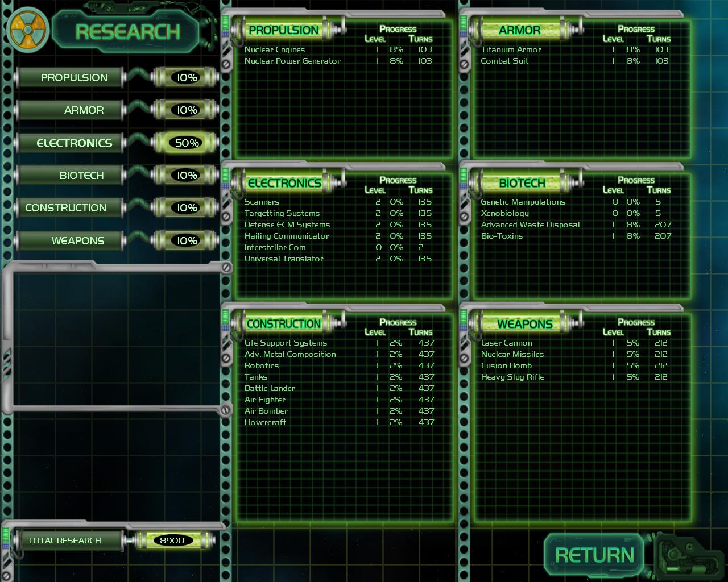
Task: Click the Biotech panel header capsule
Action: [522, 183]
